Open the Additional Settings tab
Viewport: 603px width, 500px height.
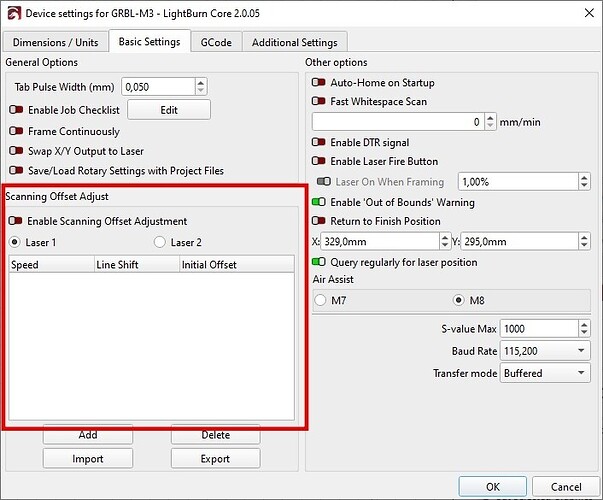[x=295, y=42]
